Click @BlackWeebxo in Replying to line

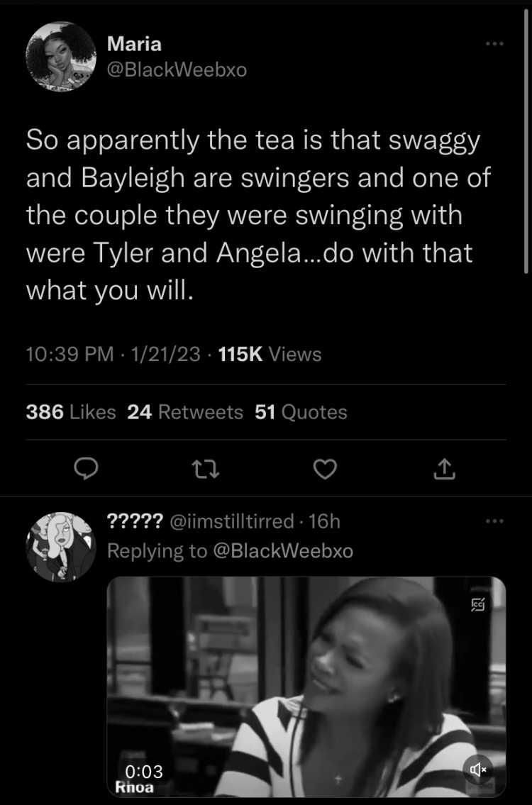point(282,551)
